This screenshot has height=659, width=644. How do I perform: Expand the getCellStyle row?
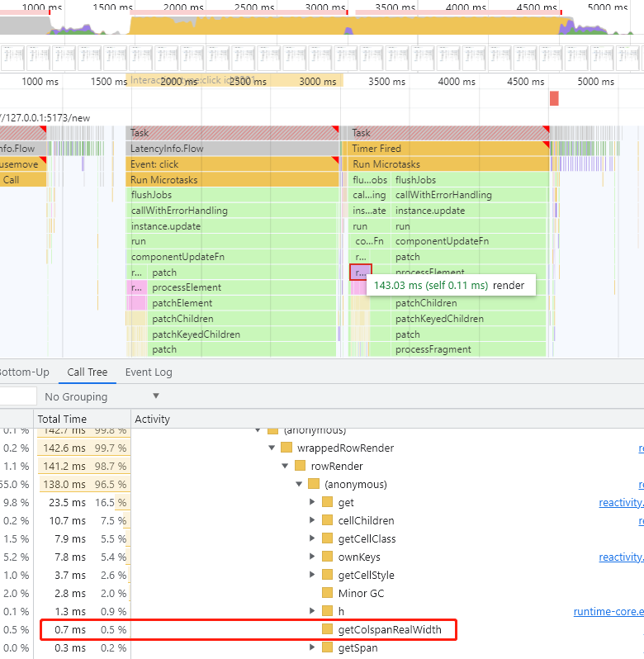pos(312,575)
